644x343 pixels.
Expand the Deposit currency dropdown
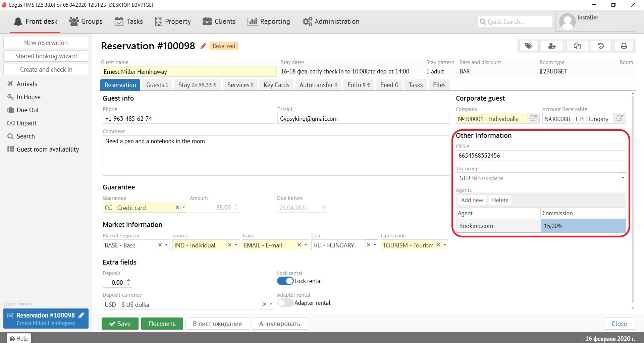click(271, 304)
